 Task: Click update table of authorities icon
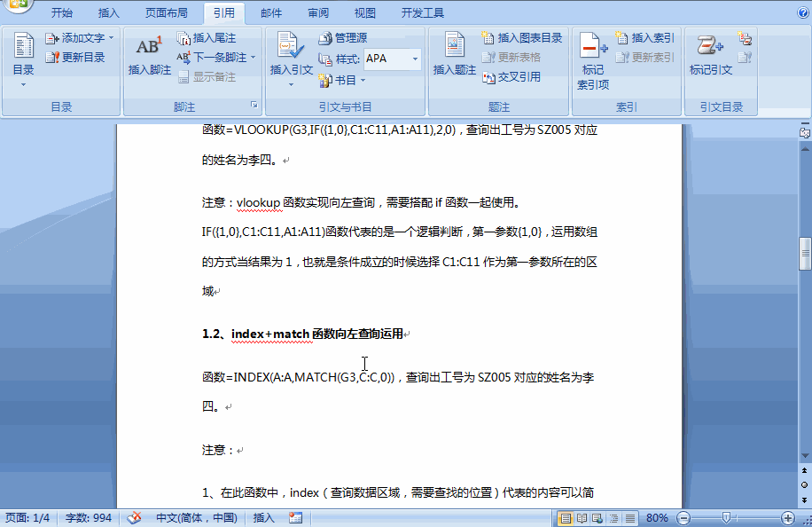(x=745, y=58)
